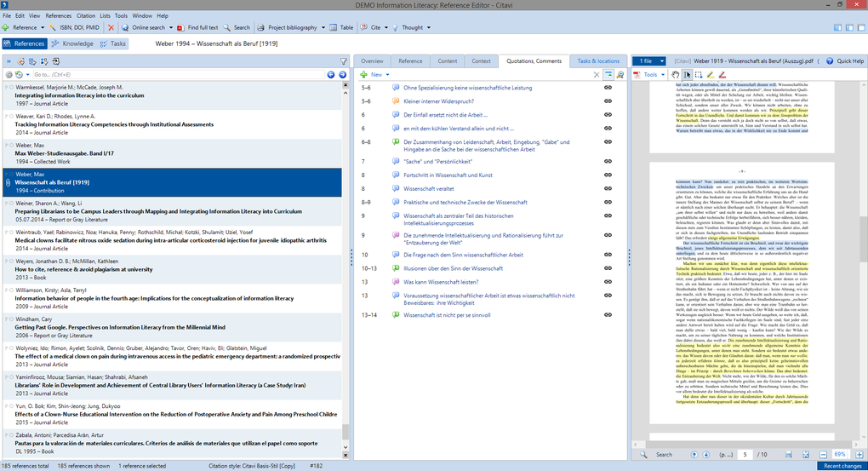
Task: Clear the quotations filter with the gray X
Action: tap(597, 74)
